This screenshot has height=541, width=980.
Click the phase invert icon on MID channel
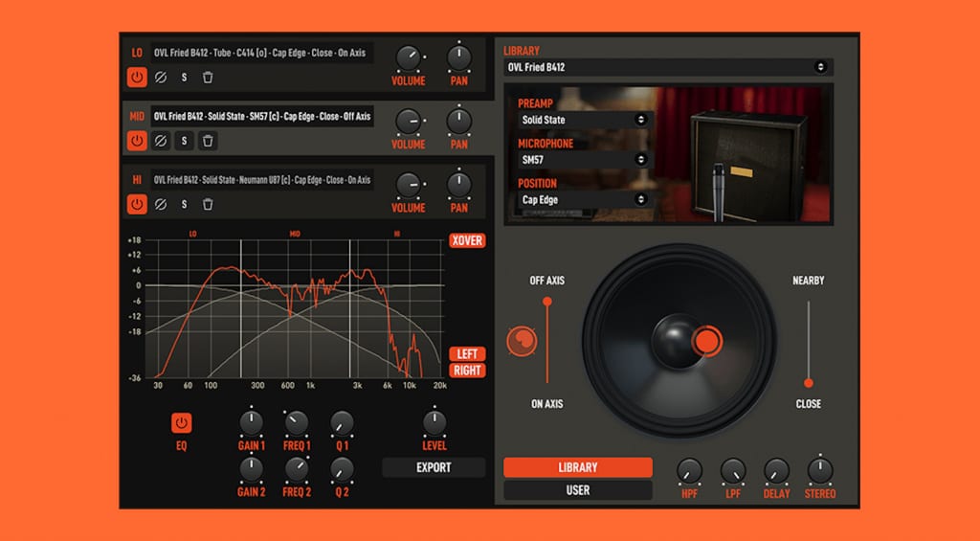coord(161,141)
